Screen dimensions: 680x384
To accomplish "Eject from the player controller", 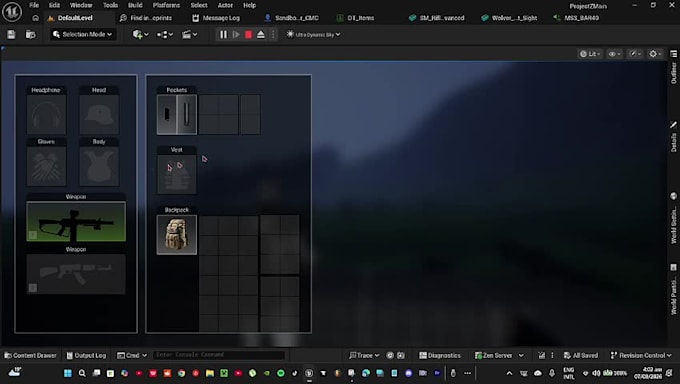I will click(x=261, y=34).
